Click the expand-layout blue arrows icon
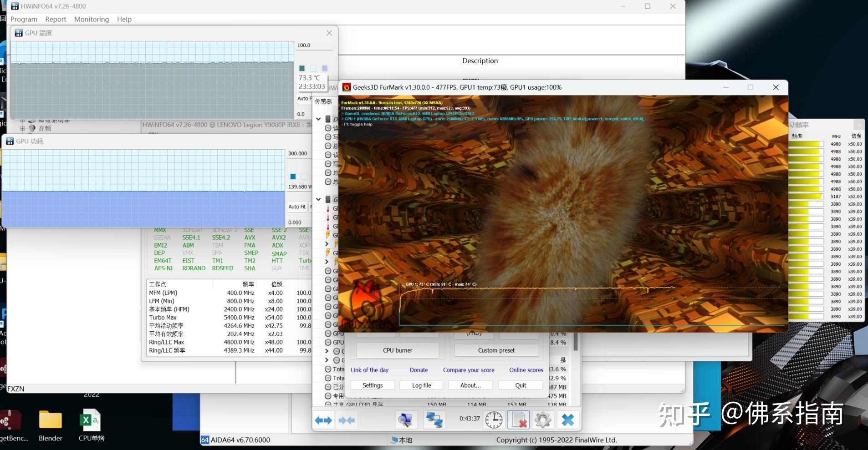The width and height of the screenshot is (868, 450). [323, 420]
